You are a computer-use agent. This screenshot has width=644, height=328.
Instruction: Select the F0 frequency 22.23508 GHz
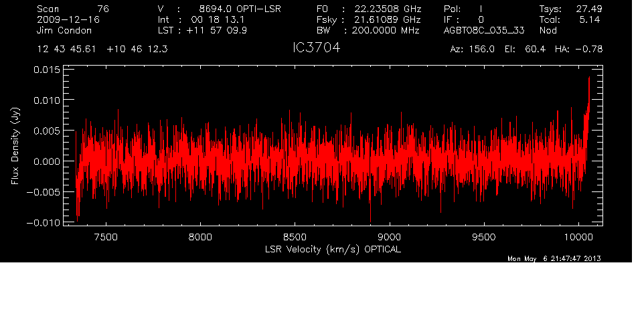(x=388, y=9)
